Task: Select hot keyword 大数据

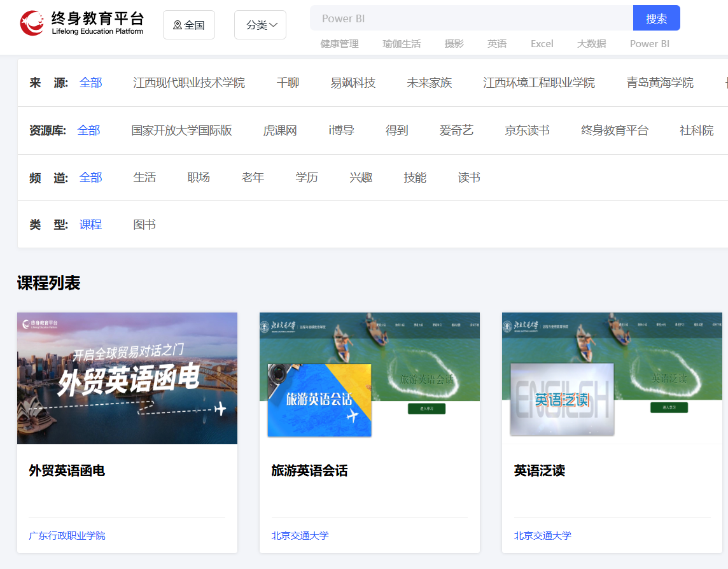Action: pos(592,44)
